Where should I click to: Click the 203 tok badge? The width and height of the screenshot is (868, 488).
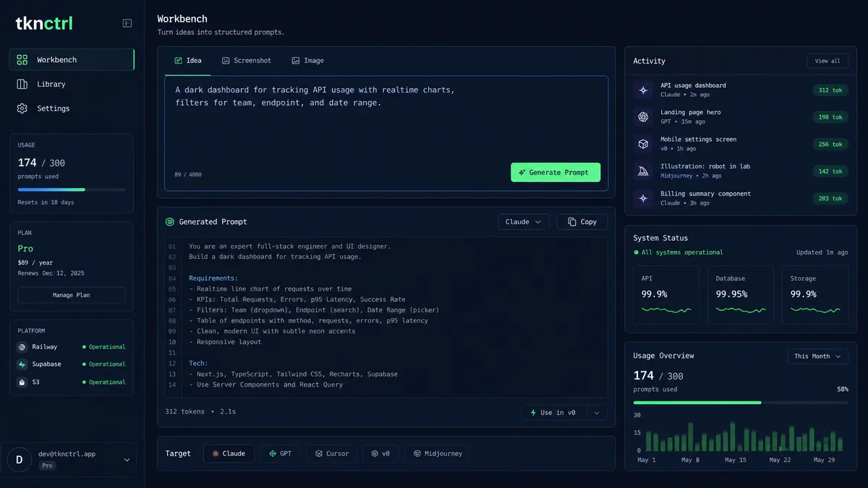[830, 199]
